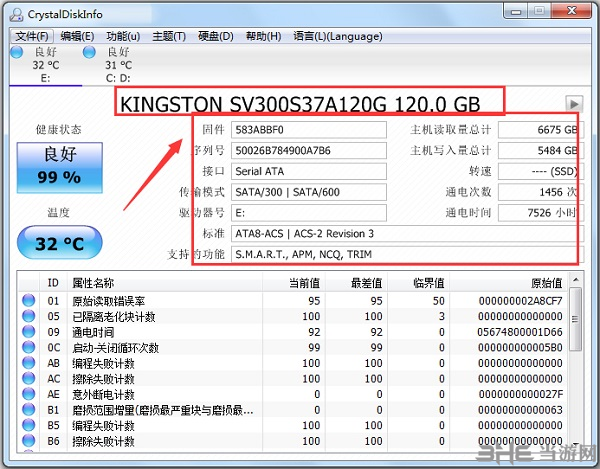
Task: Click the host reads total 6675 GB field
Action: [x=541, y=130]
